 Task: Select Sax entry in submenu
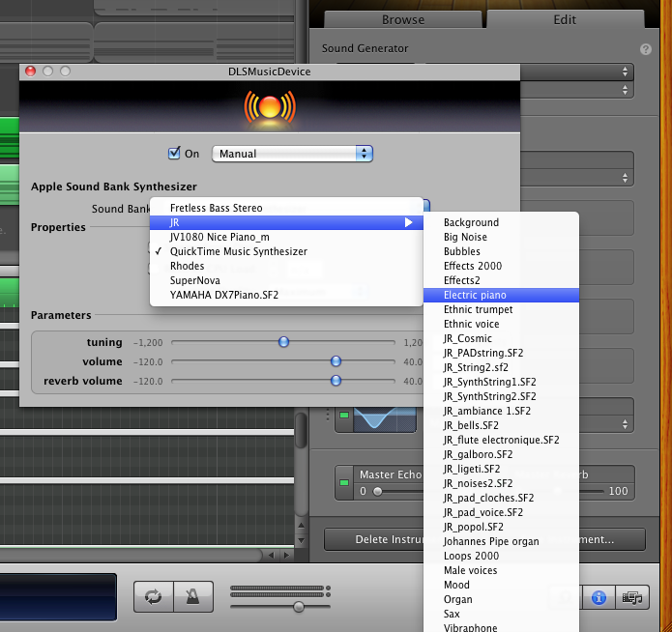point(501,615)
